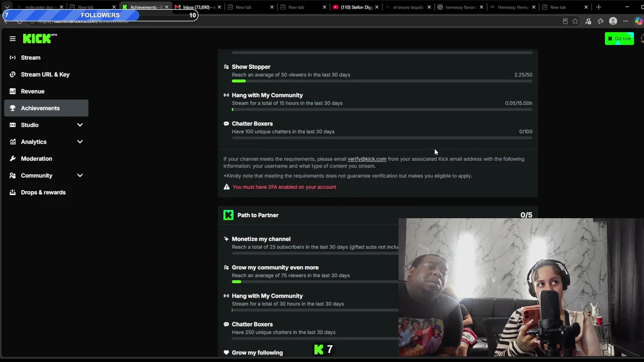The width and height of the screenshot is (644, 362).
Task: Click the "0/100" chatters value
Action: (526, 132)
